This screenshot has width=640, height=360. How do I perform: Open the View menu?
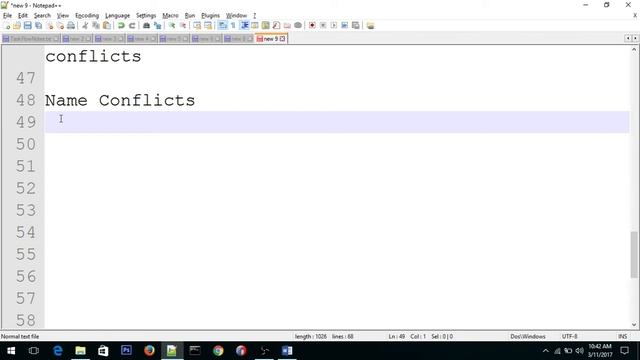click(x=62, y=16)
